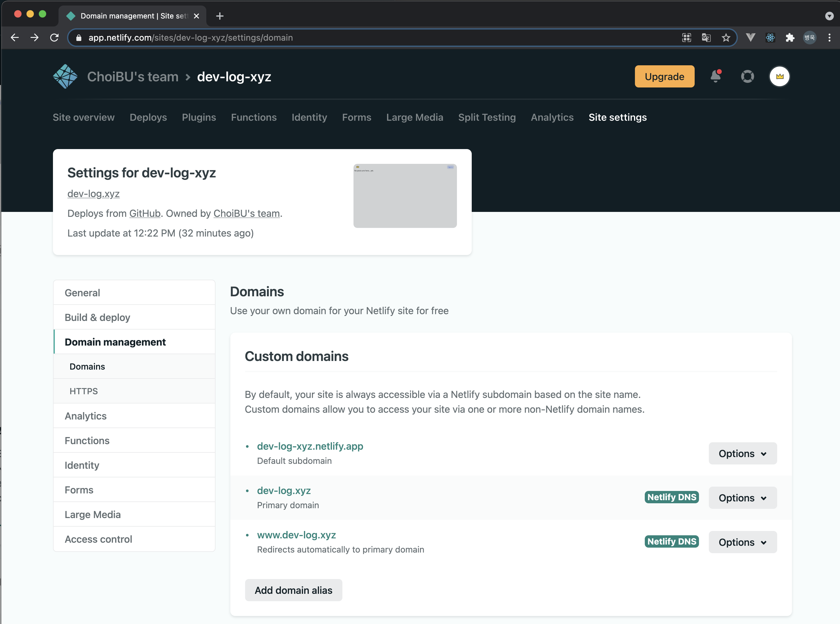
Task: Open a new browser tab
Action: pos(220,16)
